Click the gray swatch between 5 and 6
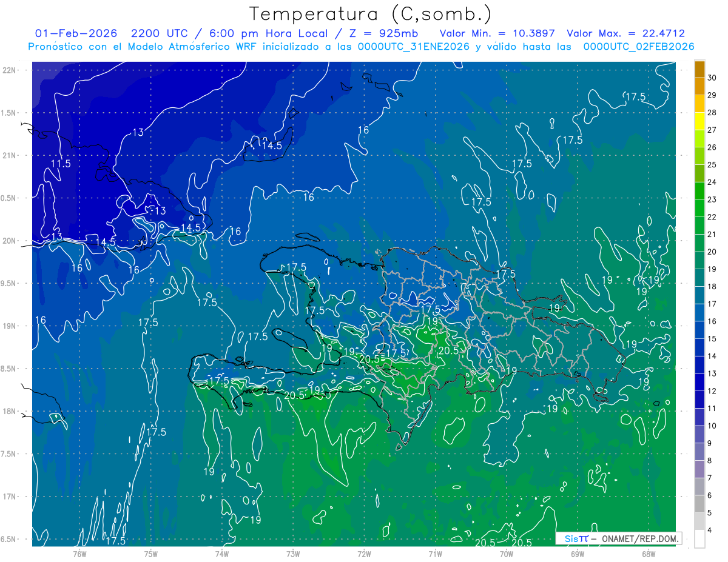728x562 pixels. coord(699,504)
